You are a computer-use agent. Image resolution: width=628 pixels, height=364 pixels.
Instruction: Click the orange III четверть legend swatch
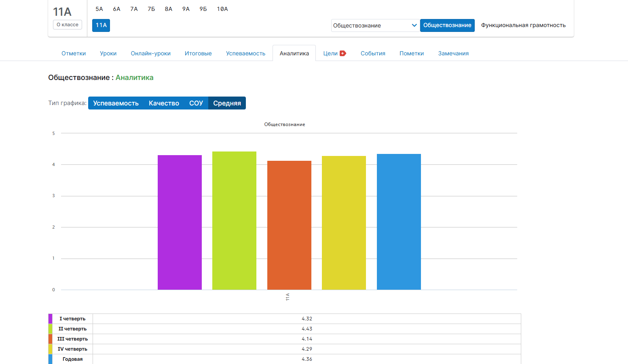point(51,339)
